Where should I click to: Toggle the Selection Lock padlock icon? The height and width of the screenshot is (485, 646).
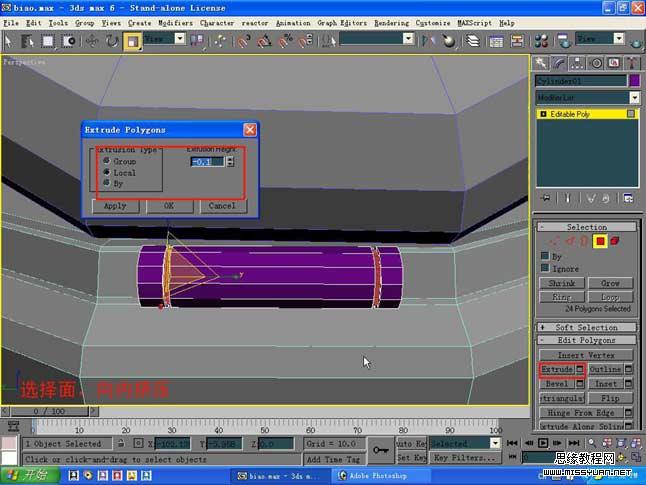pos(121,443)
